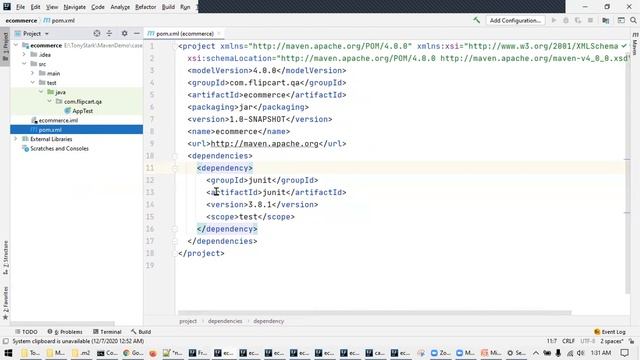640x360 pixels.
Task: Select AppTest class in project tree
Action: (x=78, y=111)
